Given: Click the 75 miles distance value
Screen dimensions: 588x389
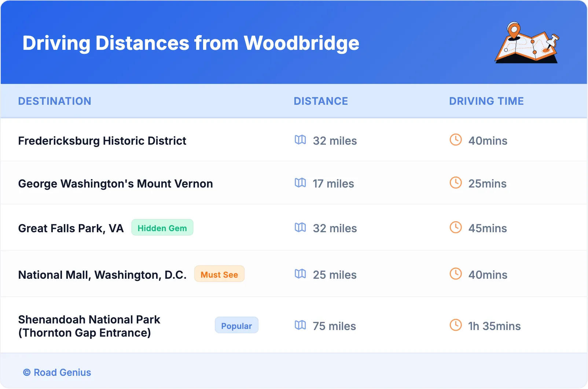Looking at the screenshot, I should click(x=334, y=326).
